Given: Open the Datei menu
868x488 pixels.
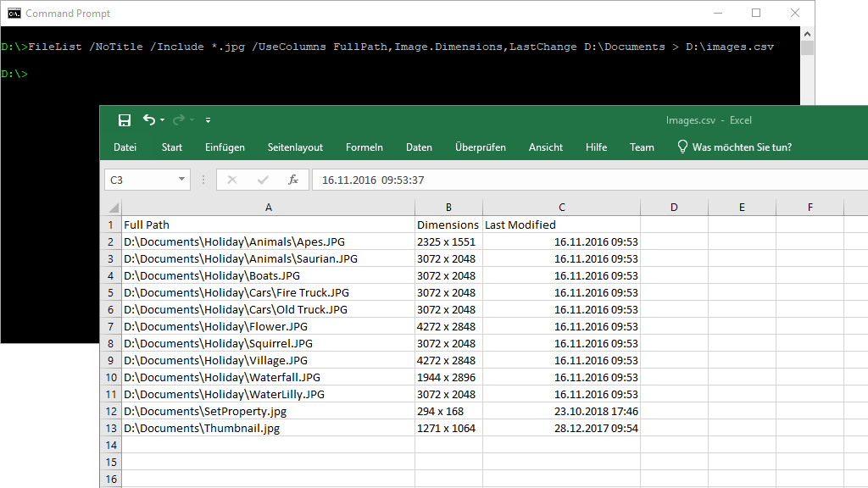Looking at the screenshot, I should pyautogui.click(x=125, y=147).
